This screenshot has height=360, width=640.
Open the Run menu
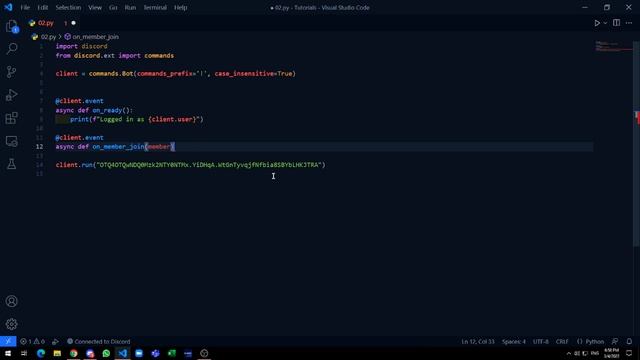pos(130,7)
